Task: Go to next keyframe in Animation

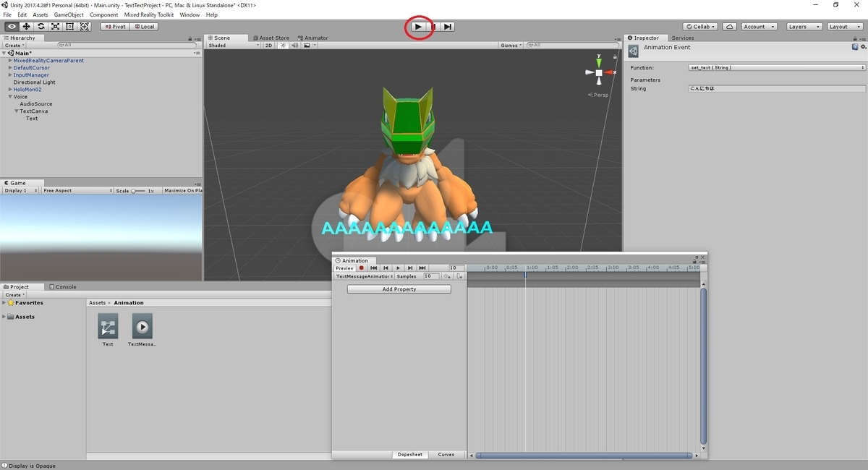Action: (x=410, y=268)
